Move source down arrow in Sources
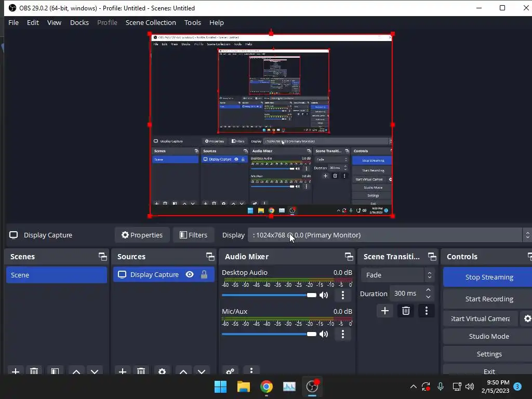 pyautogui.click(x=202, y=371)
